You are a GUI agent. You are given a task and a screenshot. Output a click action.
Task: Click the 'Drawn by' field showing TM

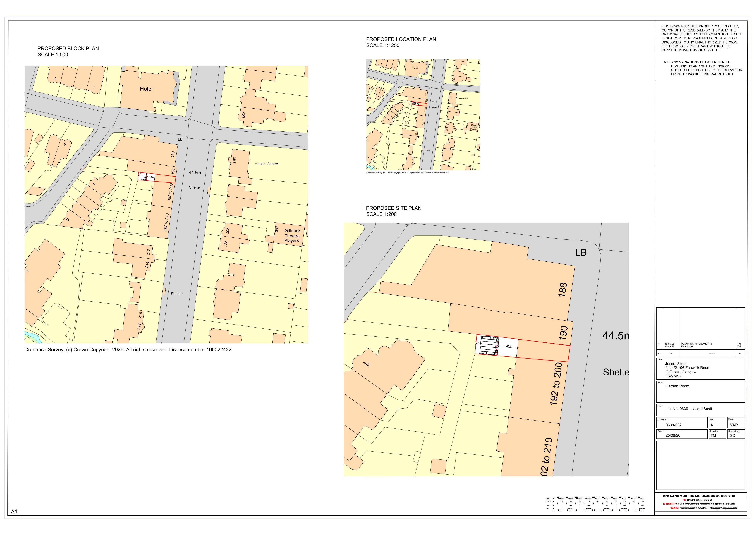tap(717, 434)
